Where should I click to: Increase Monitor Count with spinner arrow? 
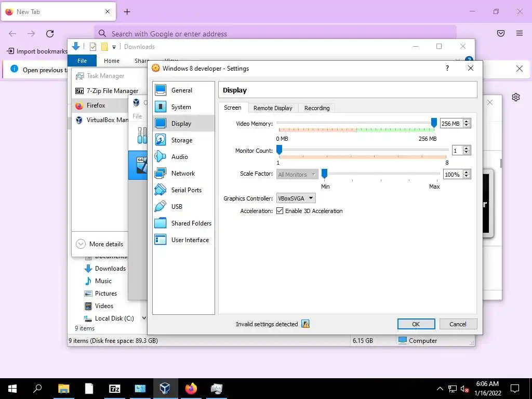(467, 148)
